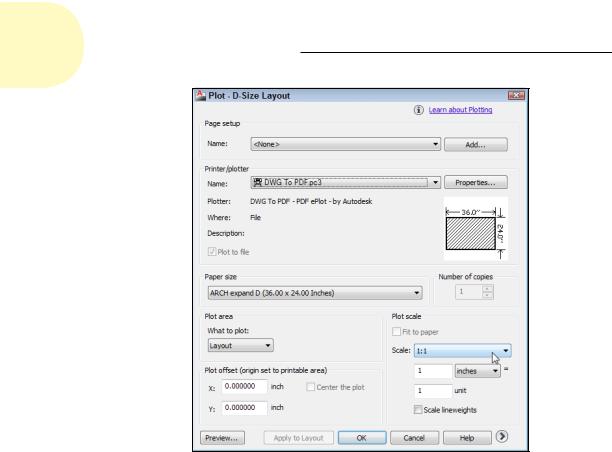Click the scale unit value field
Viewport: 612px width, 452px height.
tap(433, 391)
